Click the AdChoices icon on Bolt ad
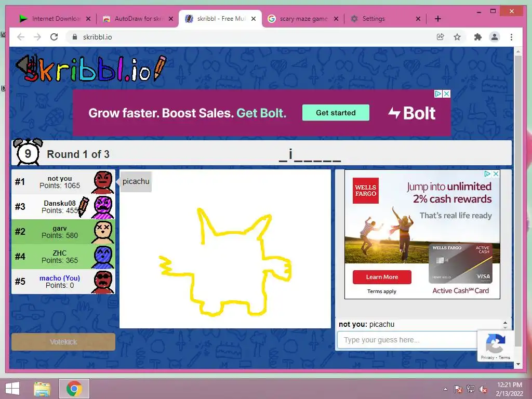532x399 pixels. click(x=438, y=94)
